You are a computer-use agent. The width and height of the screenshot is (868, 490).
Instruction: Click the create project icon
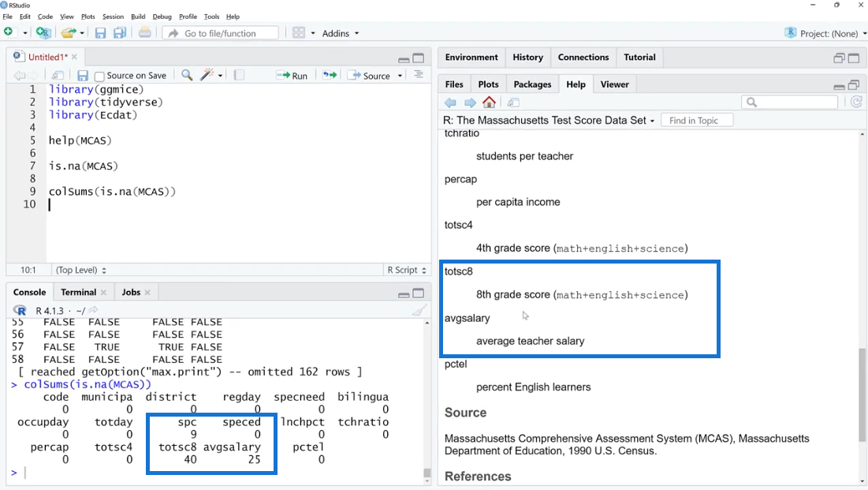pyautogui.click(x=43, y=32)
